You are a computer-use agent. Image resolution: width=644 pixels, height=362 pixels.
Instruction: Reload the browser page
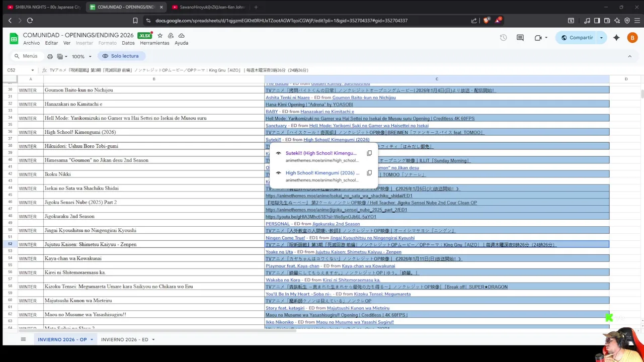coord(30,21)
